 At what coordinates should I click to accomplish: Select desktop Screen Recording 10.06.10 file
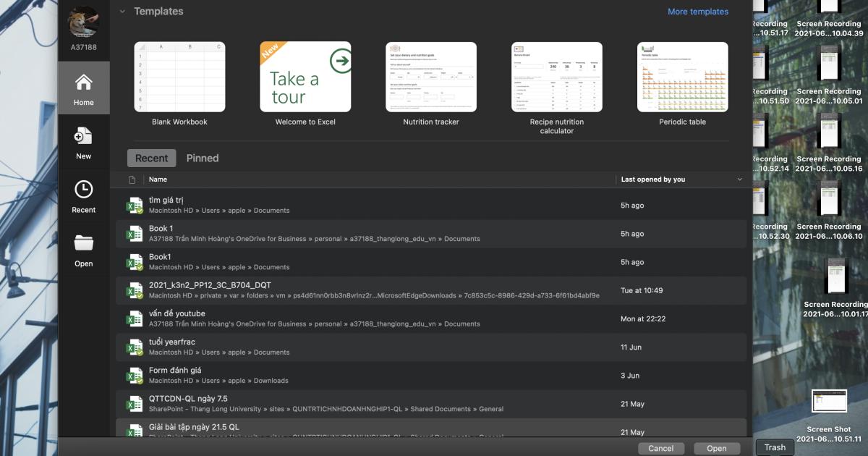828,211
